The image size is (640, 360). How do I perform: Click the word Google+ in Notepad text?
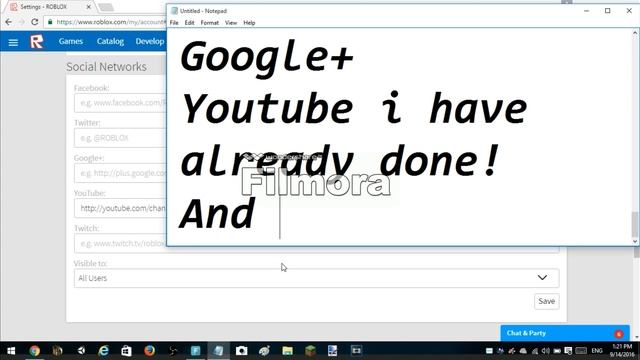(x=267, y=57)
